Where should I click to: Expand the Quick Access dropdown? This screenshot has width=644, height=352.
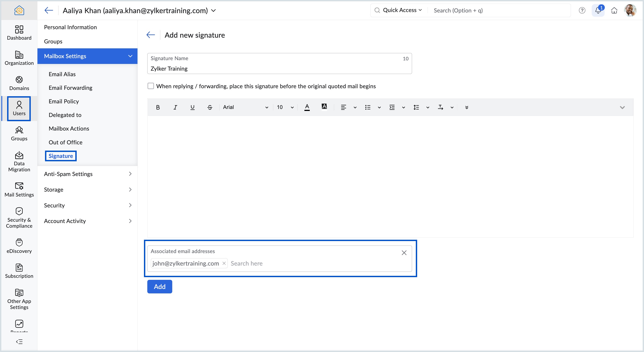(402, 10)
